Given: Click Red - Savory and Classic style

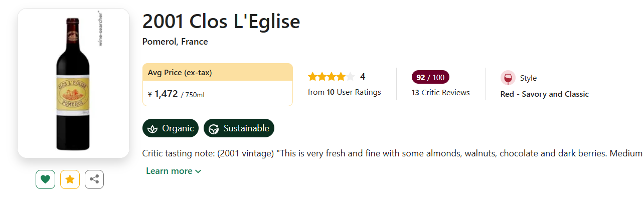Looking at the screenshot, I should [x=544, y=94].
